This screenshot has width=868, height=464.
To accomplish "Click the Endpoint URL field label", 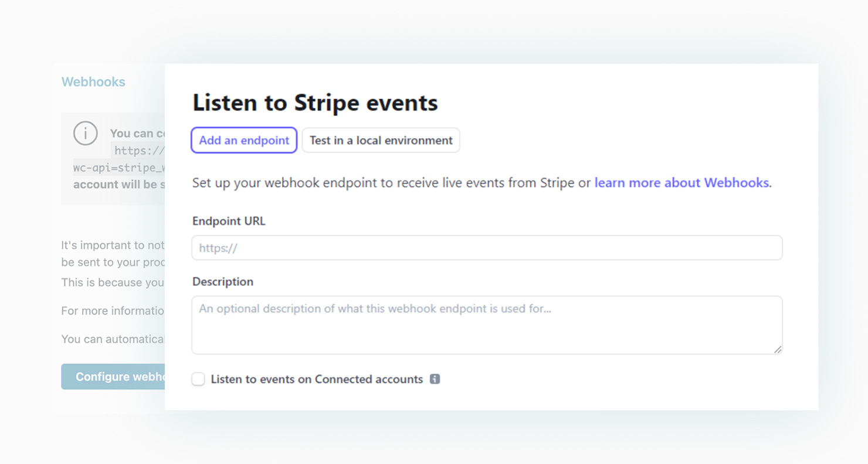I will pyautogui.click(x=229, y=221).
